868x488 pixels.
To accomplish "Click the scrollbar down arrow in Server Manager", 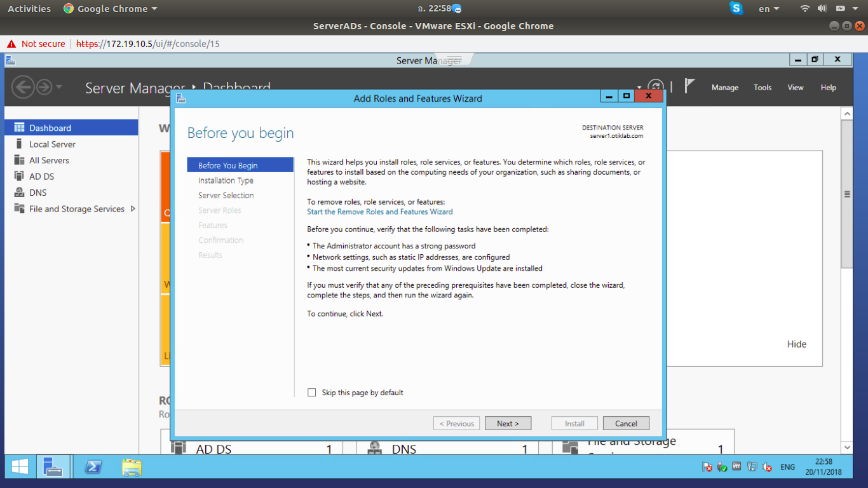I will click(x=846, y=447).
